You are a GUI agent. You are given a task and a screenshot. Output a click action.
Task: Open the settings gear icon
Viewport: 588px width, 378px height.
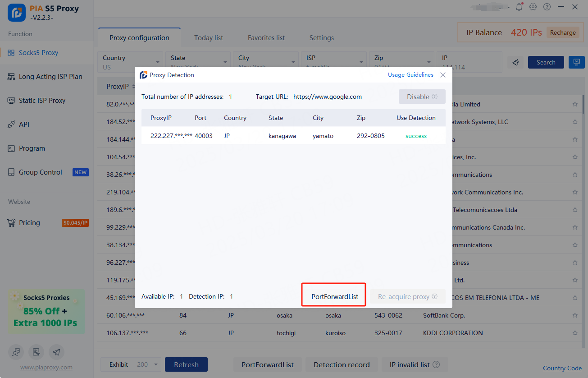(x=533, y=7)
